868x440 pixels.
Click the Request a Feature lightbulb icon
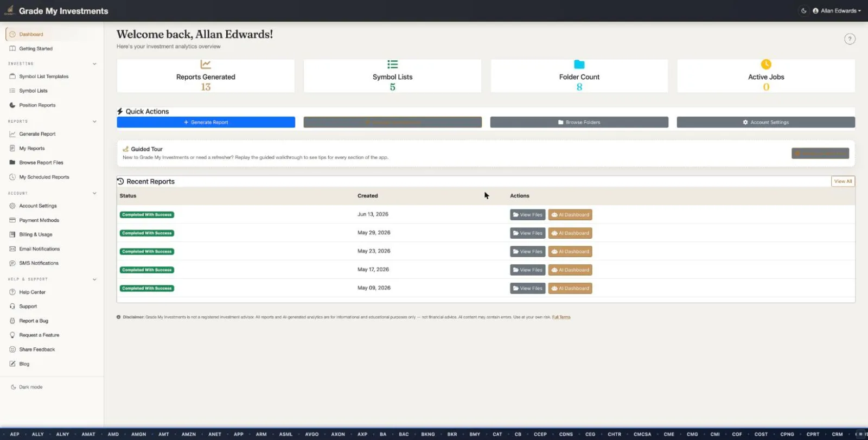tap(12, 335)
